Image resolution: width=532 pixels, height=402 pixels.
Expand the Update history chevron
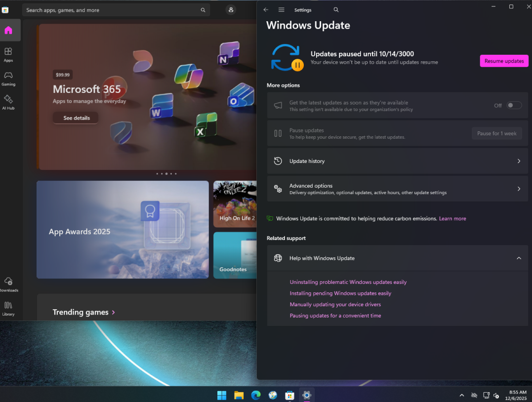point(519,161)
